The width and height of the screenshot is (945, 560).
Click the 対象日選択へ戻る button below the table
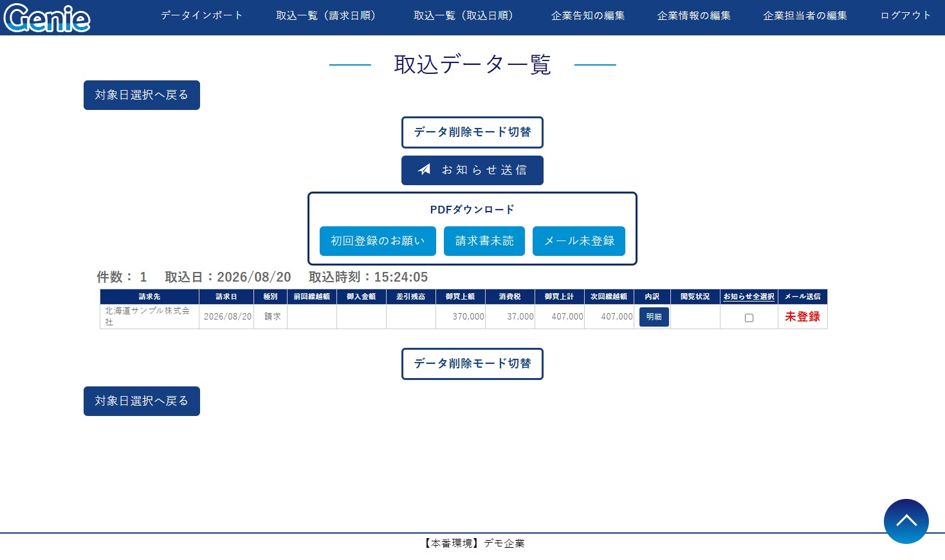[142, 401]
